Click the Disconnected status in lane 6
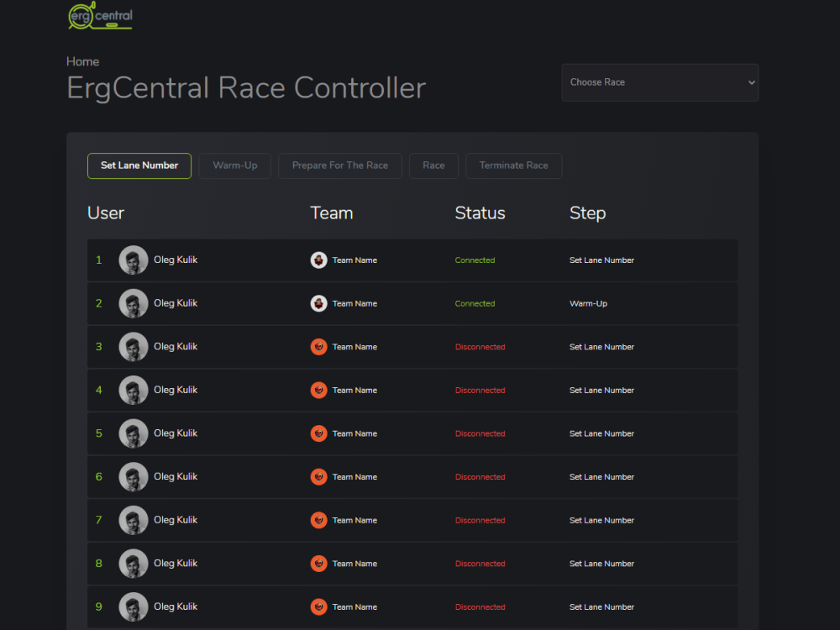 click(480, 477)
